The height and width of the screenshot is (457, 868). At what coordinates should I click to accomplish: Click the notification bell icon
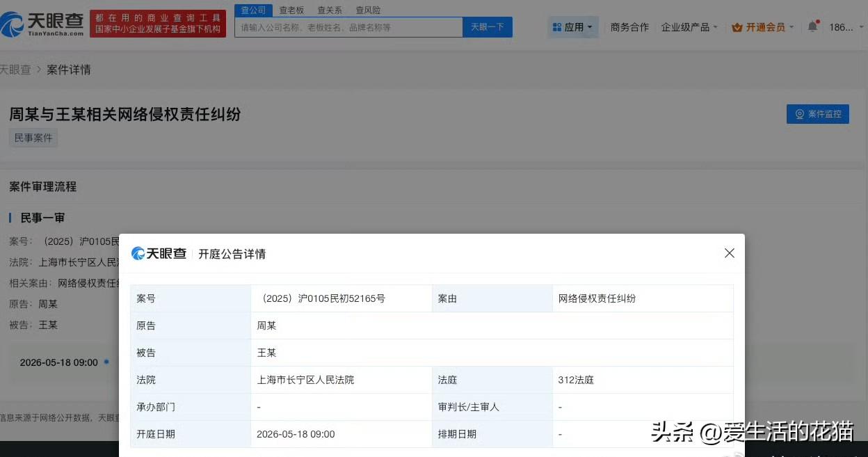coord(812,25)
